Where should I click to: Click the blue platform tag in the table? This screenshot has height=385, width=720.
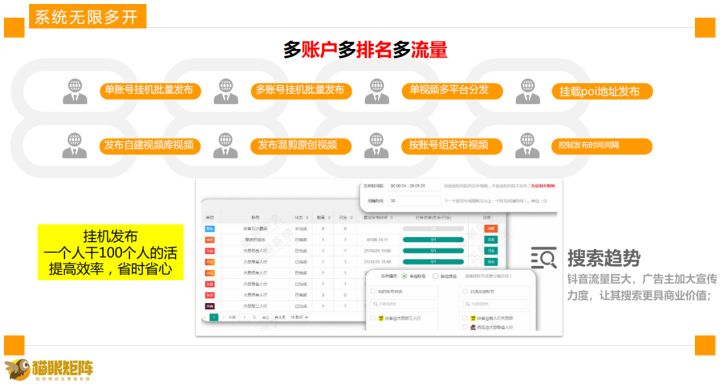click(x=209, y=228)
